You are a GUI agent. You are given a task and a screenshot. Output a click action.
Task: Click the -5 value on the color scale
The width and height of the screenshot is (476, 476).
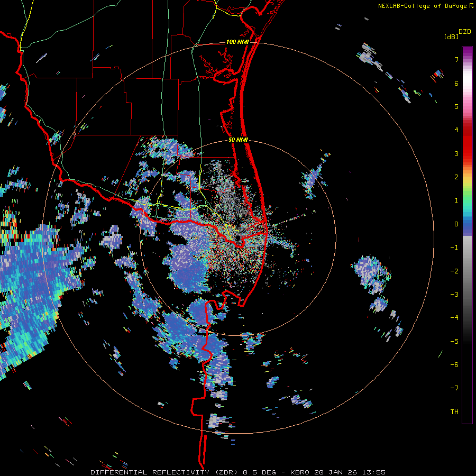(454, 342)
